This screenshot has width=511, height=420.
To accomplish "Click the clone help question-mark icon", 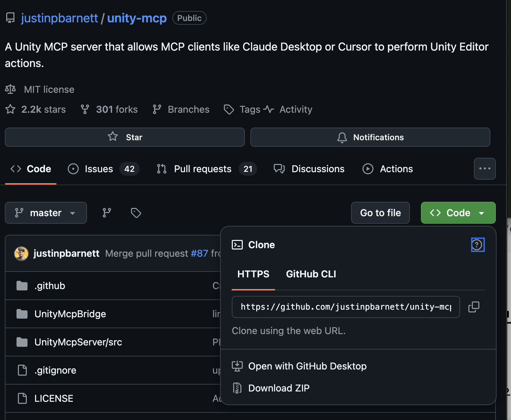I will click(478, 245).
